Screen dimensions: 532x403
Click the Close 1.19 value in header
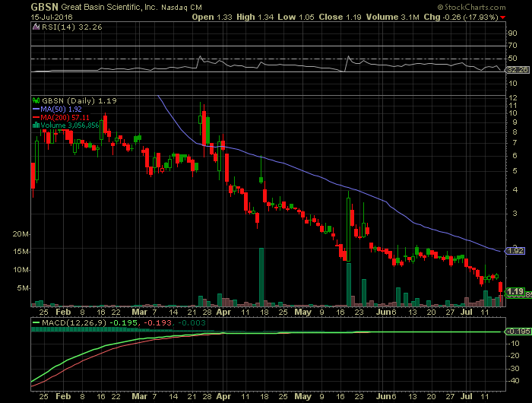click(x=340, y=17)
